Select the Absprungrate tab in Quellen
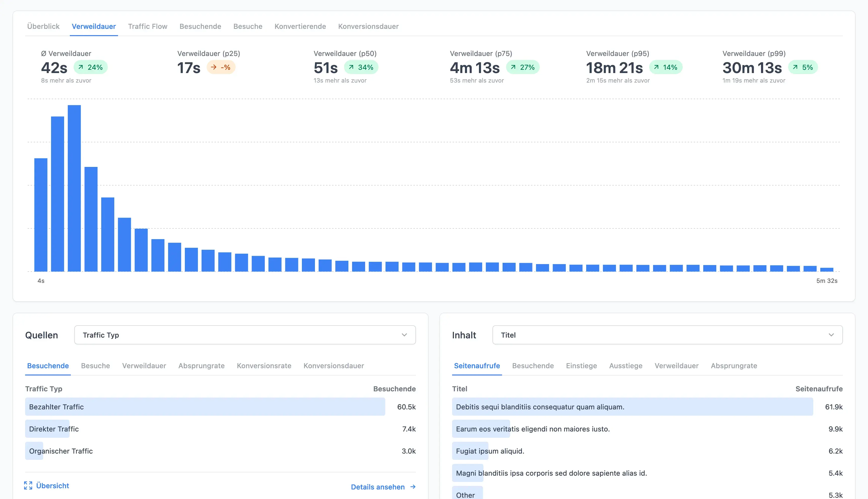Image resolution: width=868 pixels, height=499 pixels. pos(201,366)
